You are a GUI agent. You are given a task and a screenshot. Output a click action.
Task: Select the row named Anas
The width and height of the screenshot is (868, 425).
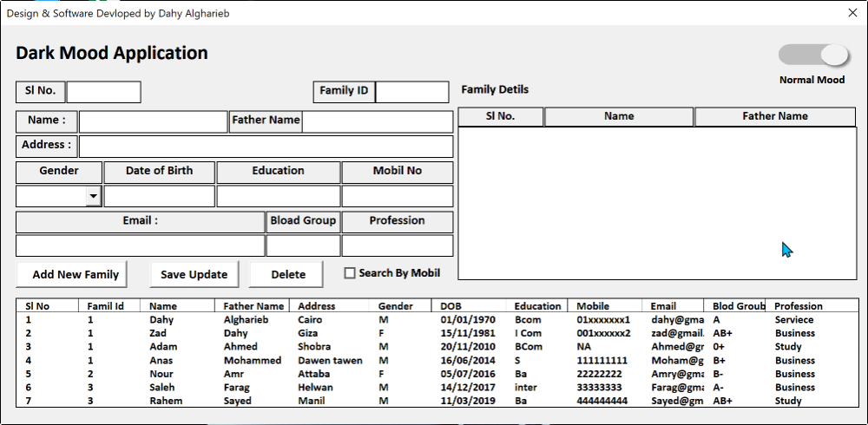coord(437,360)
